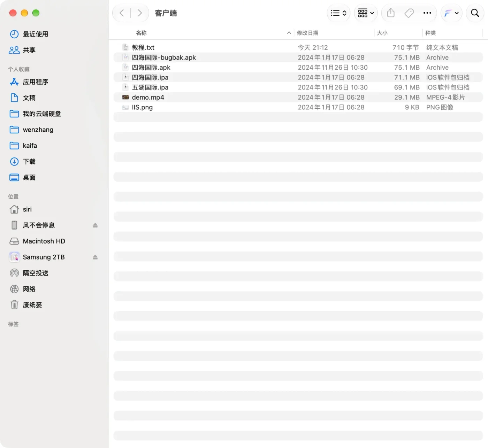
Task: Open the ellipsis more actions menu
Action: click(x=427, y=13)
